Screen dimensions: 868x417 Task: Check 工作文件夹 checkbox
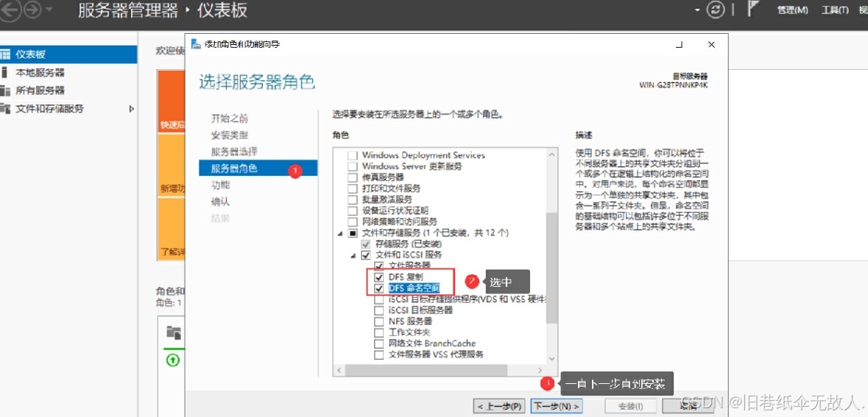tap(379, 332)
